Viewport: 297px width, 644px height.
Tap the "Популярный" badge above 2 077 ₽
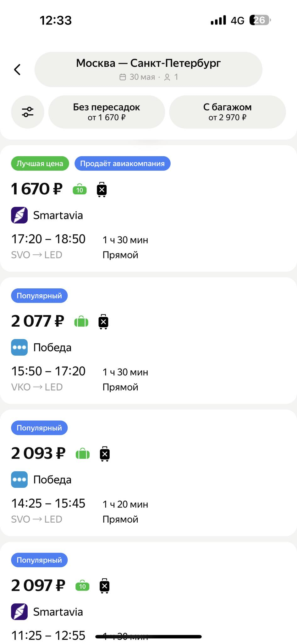point(39,296)
